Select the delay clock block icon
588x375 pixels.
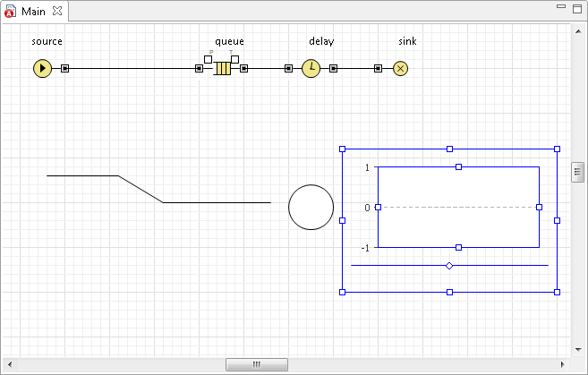[x=311, y=69]
